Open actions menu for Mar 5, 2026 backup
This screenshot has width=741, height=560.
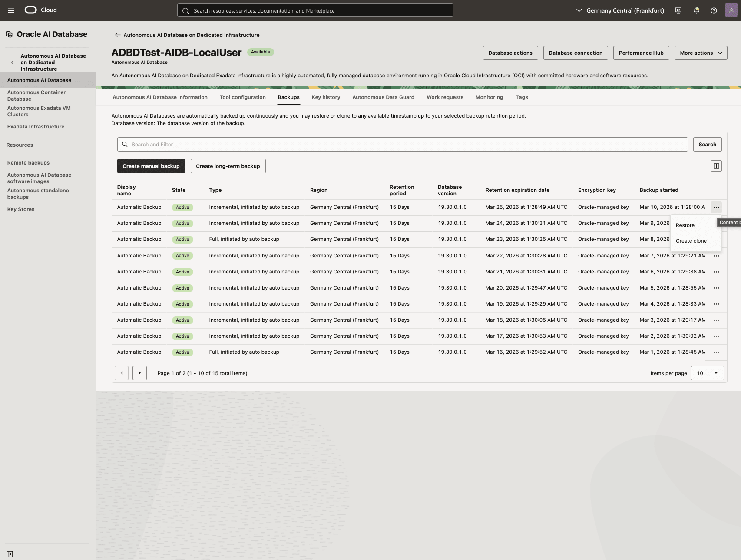tap(716, 288)
